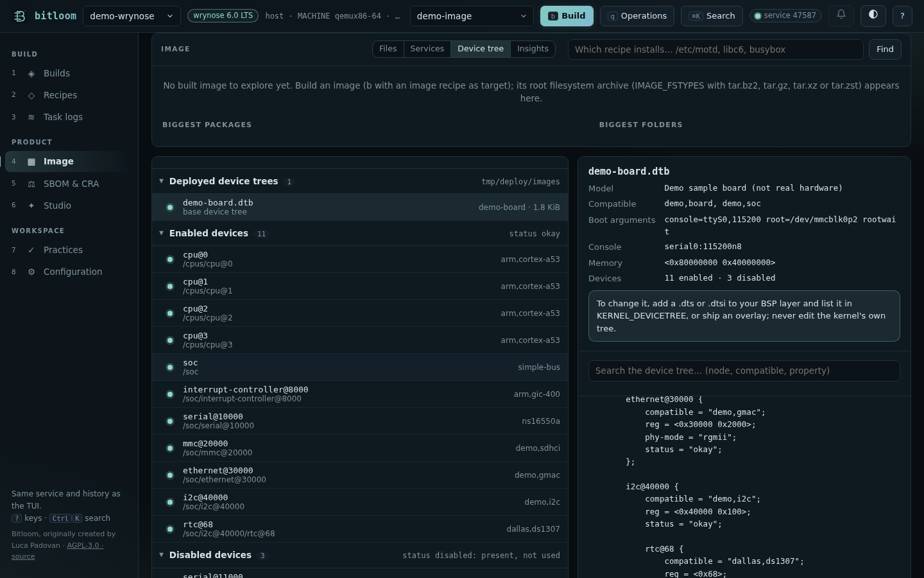
Task: Switch to the Services tab
Action: pos(427,49)
